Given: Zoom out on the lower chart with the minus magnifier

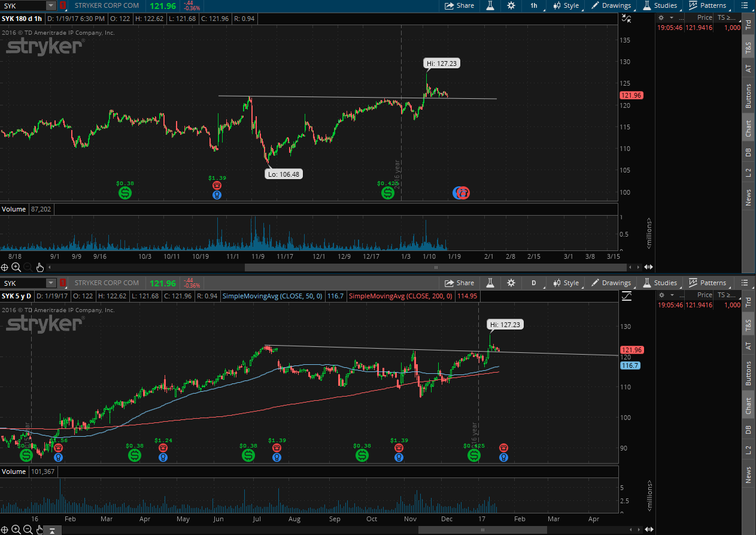Looking at the screenshot, I should [28, 530].
